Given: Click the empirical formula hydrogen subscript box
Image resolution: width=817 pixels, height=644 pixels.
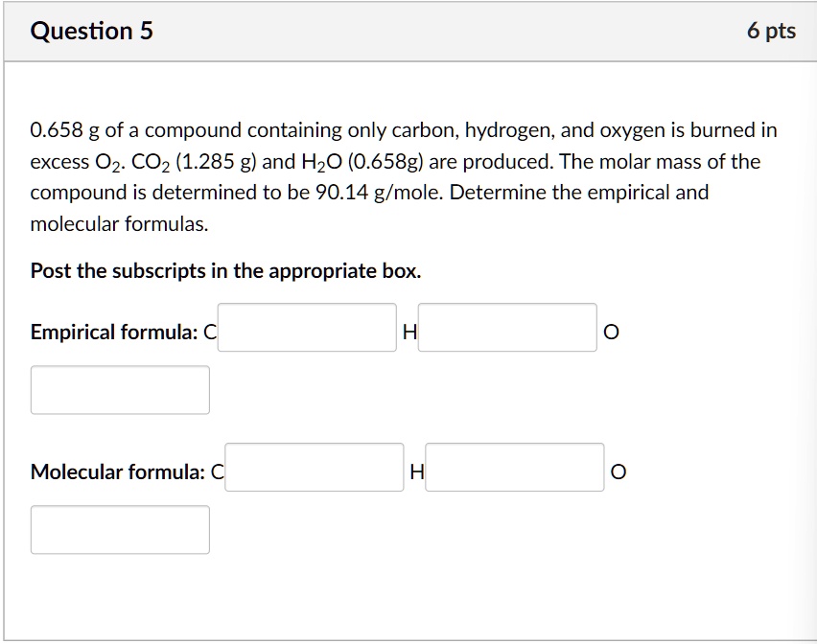Looking at the screenshot, I should (x=506, y=327).
